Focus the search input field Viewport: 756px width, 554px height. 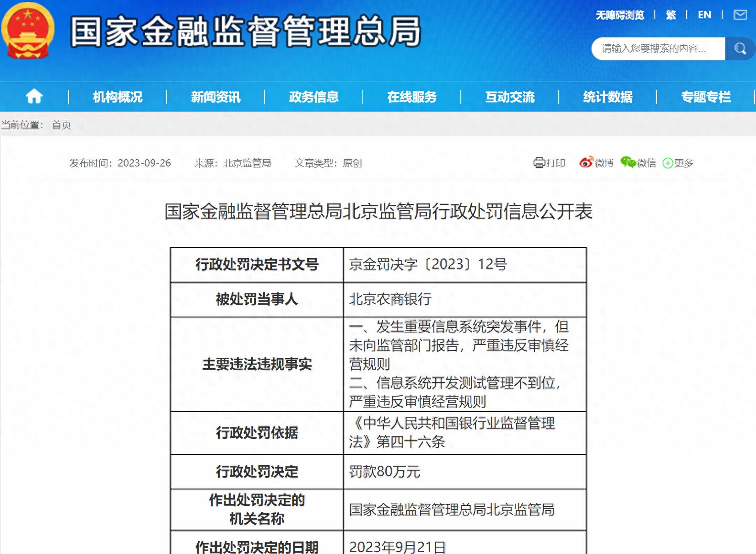tap(658, 48)
